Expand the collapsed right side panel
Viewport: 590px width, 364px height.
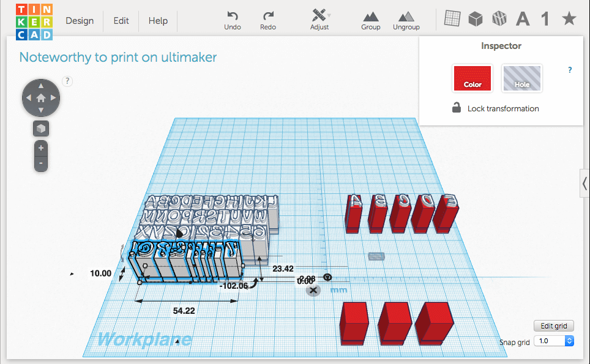tap(584, 184)
